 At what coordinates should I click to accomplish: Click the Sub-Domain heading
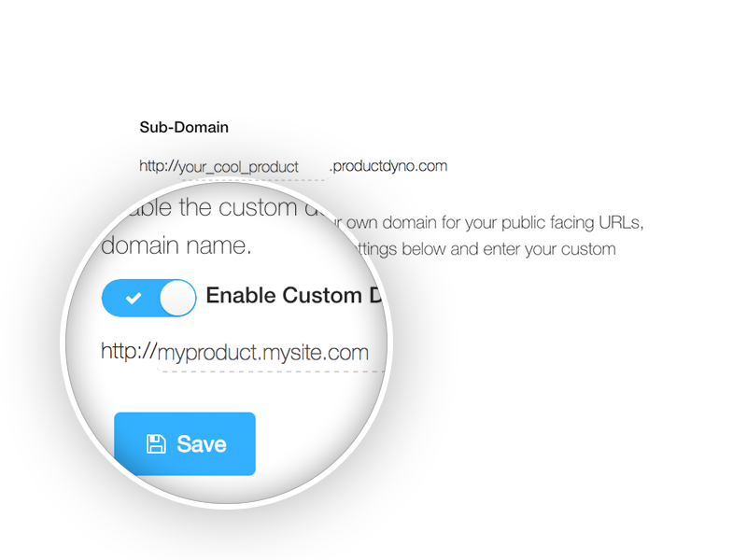tap(184, 127)
